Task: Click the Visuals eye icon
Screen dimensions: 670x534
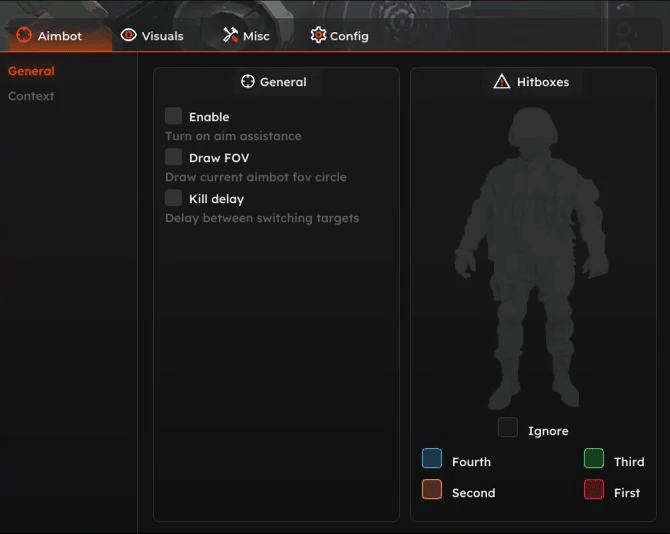Action: tap(128, 36)
